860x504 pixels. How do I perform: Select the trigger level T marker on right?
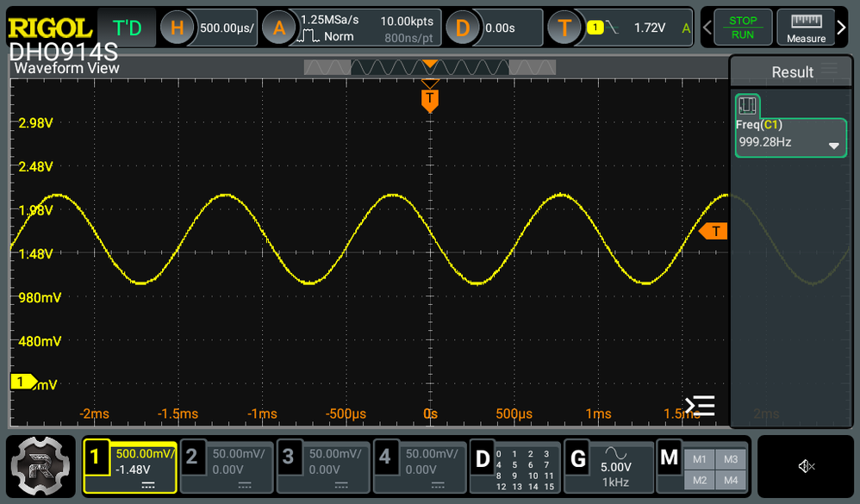click(714, 232)
